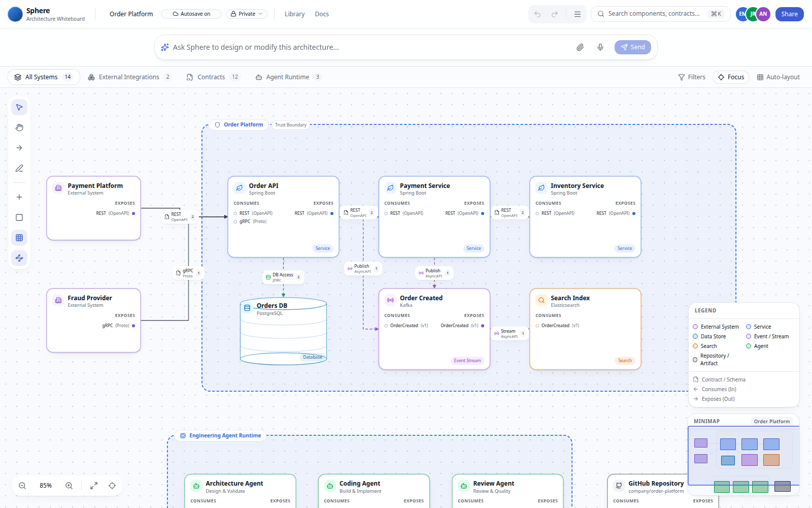Select the arrow connector tool
The width and height of the screenshot is (812, 508).
click(19, 148)
